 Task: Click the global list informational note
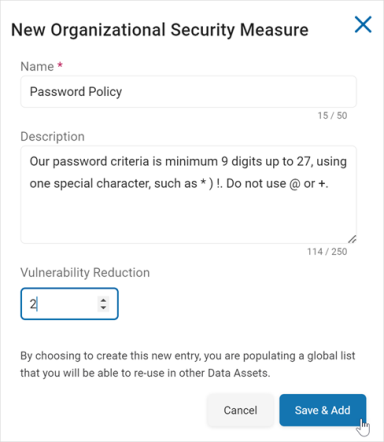click(188, 364)
